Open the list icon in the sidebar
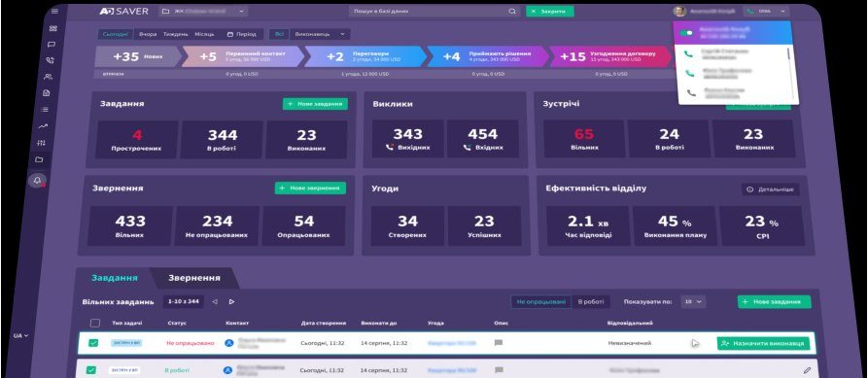The image size is (868, 378). point(46,110)
